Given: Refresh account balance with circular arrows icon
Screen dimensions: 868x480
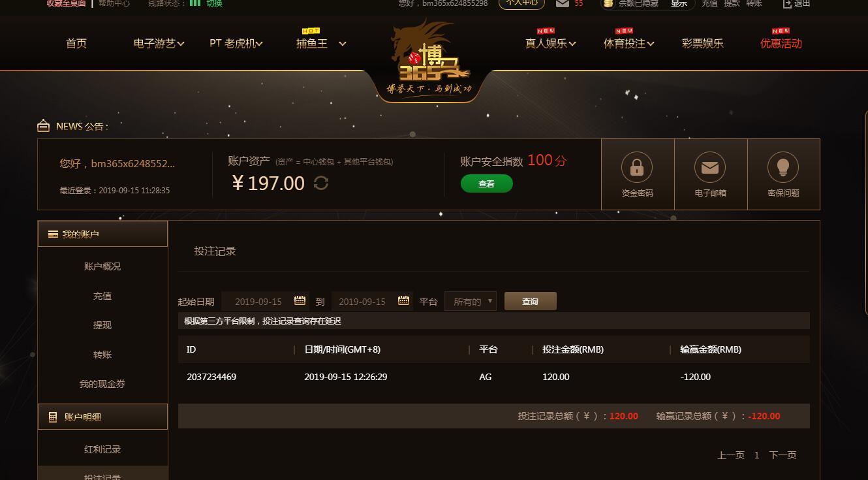Looking at the screenshot, I should (320, 183).
